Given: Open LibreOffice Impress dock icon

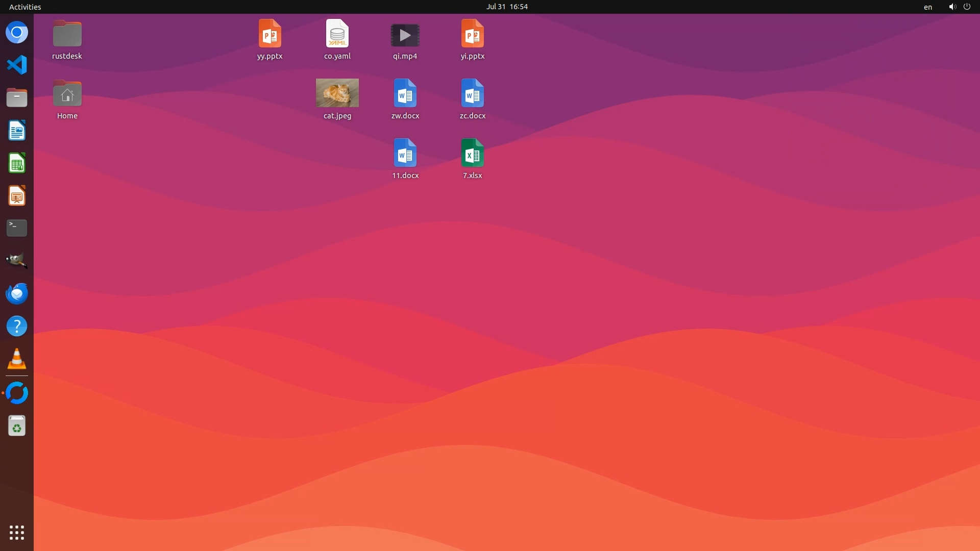Looking at the screenshot, I should (17, 196).
